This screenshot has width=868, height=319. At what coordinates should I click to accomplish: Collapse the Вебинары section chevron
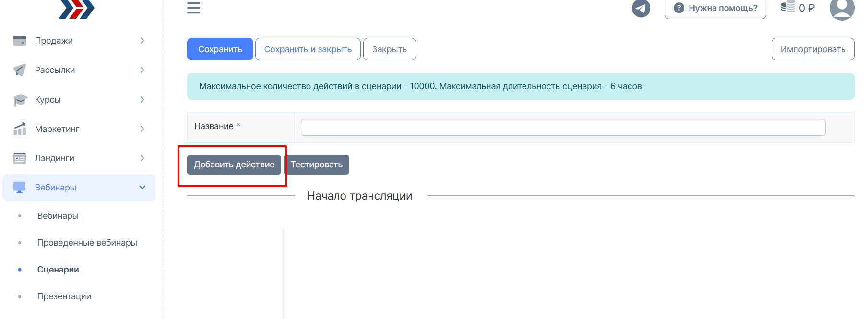[x=142, y=188]
